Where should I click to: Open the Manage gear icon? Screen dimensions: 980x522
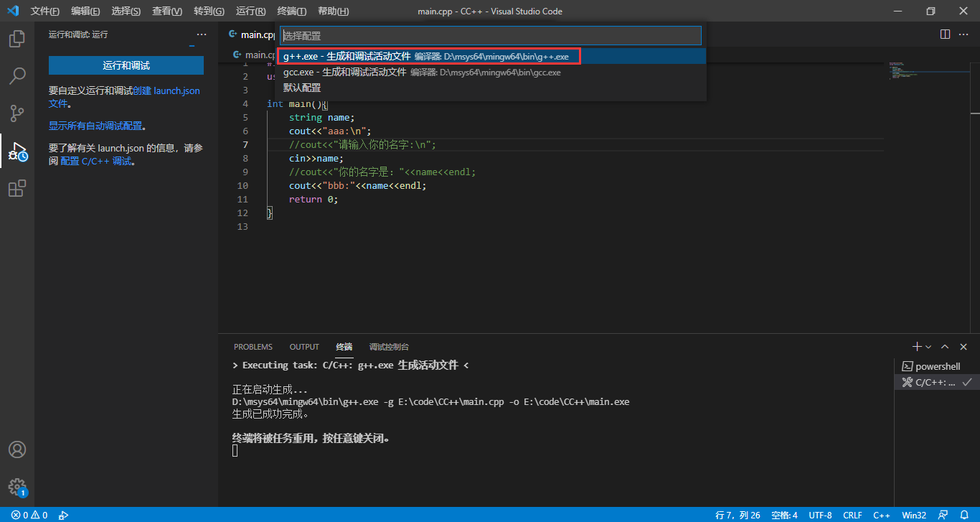[17, 487]
